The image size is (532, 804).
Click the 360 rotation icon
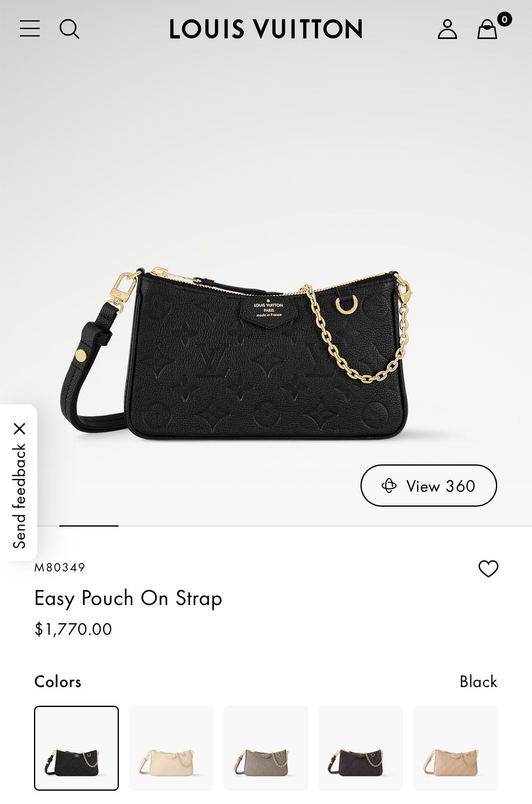click(389, 486)
